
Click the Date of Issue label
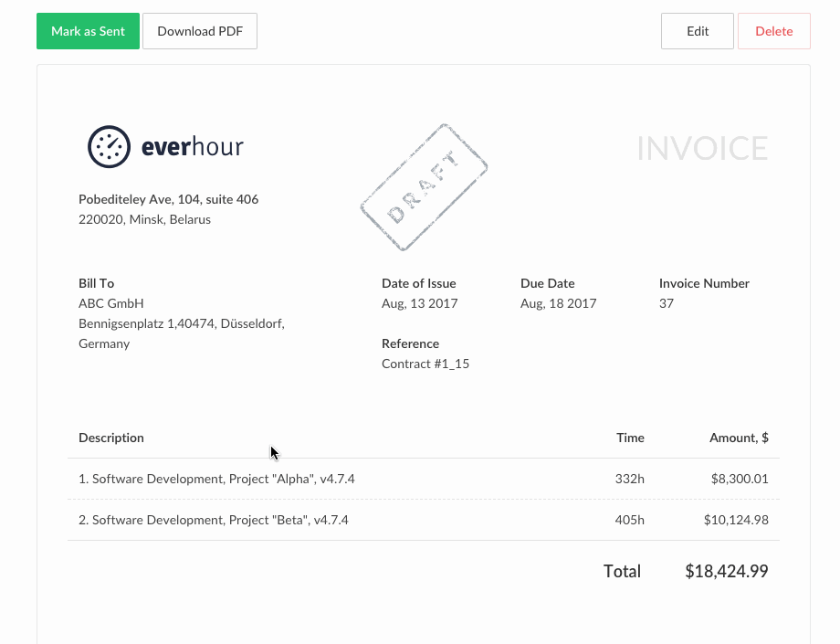click(419, 283)
